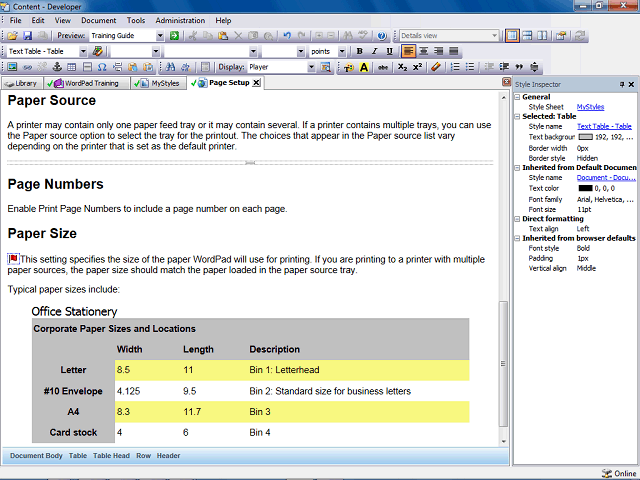The height and width of the screenshot is (480, 640).
Task: Create a bulleted list
Action: pyautogui.click(x=470, y=67)
